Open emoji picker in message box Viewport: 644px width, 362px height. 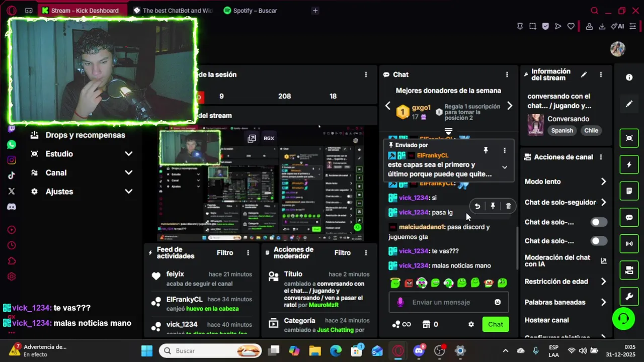(x=498, y=302)
